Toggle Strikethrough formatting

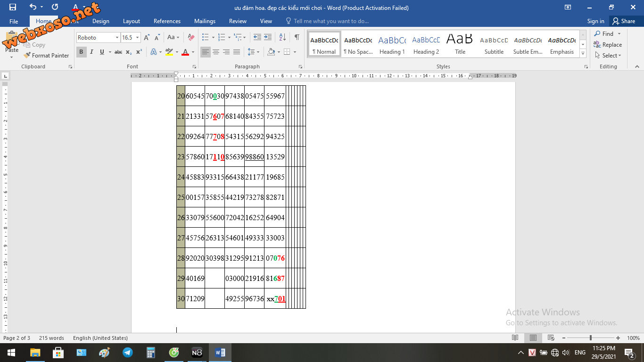(118, 52)
